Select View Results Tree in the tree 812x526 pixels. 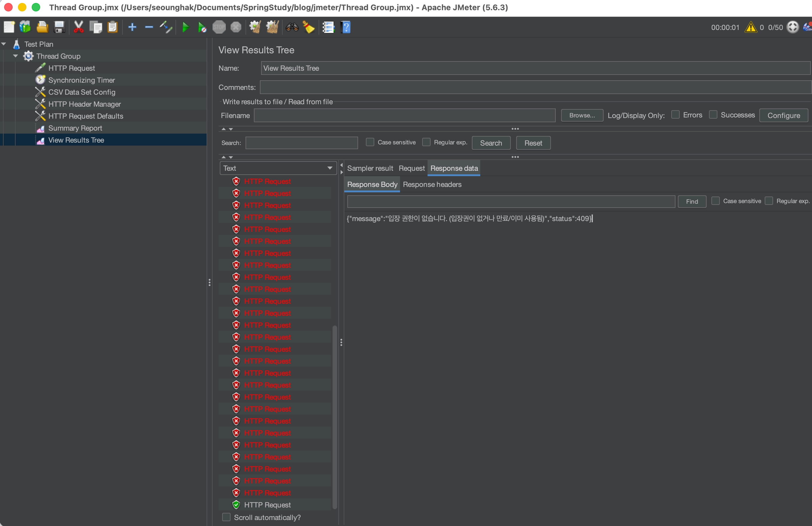coord(76,140)
